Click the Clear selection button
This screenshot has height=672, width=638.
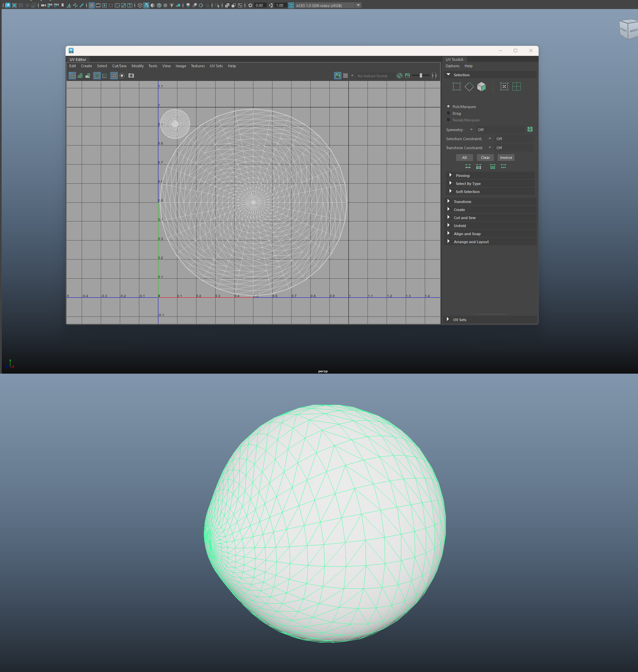(x=485, y=157)
